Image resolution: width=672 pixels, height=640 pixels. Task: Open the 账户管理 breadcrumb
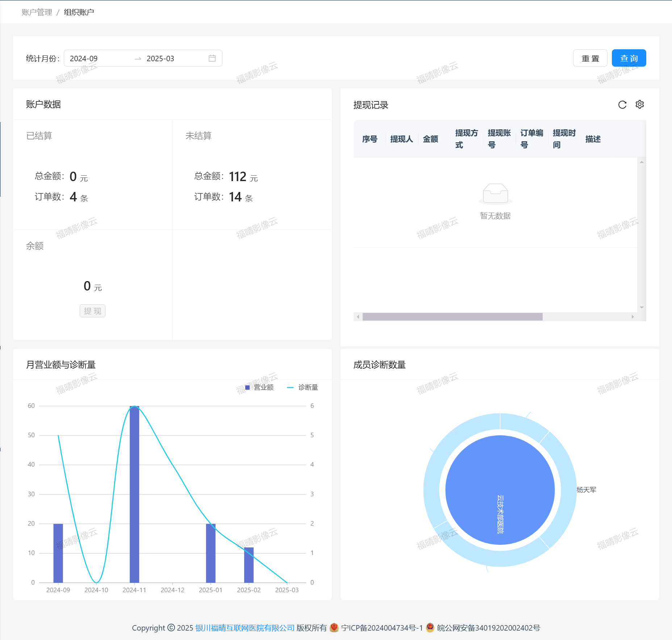pos(37,12)
